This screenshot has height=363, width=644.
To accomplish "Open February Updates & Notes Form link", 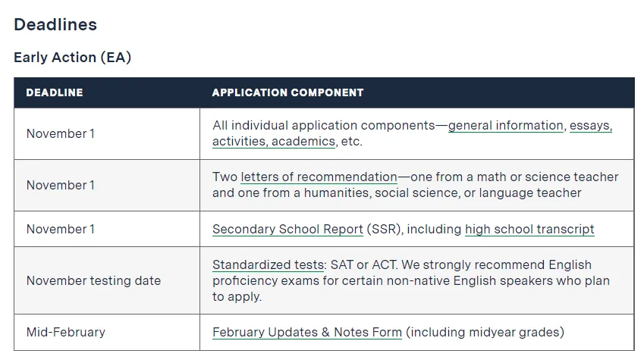I will pos(307,332).
